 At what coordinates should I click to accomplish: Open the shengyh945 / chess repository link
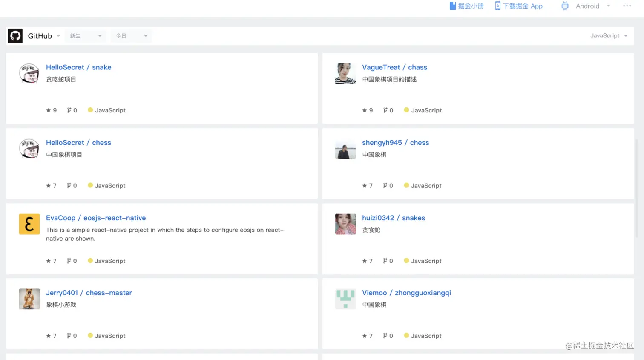coord(396,143)
